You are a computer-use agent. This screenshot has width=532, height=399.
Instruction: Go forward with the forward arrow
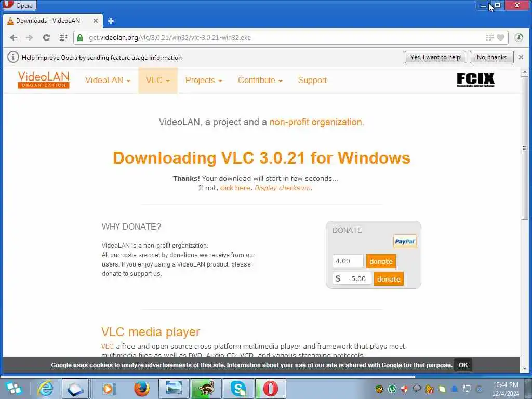30,37
